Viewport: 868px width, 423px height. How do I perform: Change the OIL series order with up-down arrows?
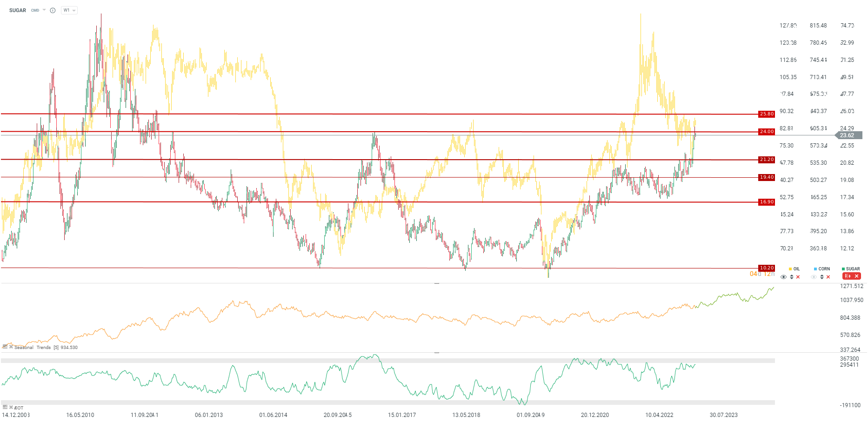[792, 277]
